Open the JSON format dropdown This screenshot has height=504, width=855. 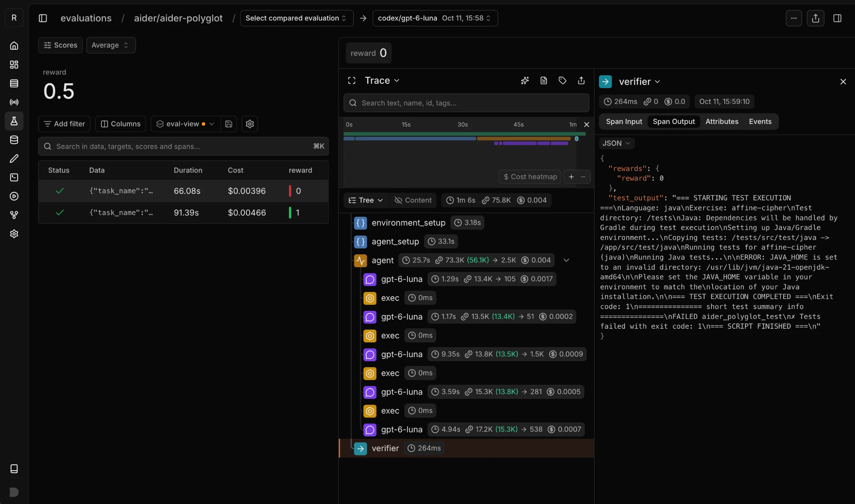(x=616, y=144)
